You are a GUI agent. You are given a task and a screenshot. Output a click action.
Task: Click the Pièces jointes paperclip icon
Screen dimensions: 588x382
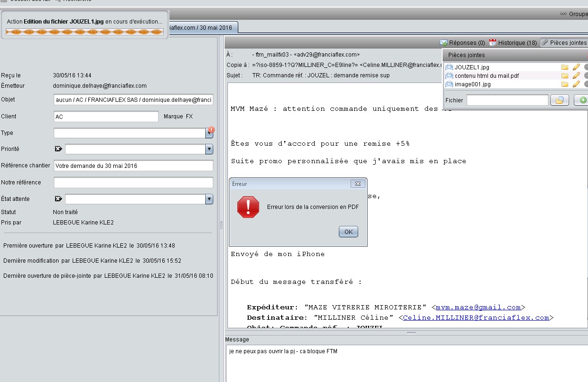pyautogui.click(x=545, y=42)
